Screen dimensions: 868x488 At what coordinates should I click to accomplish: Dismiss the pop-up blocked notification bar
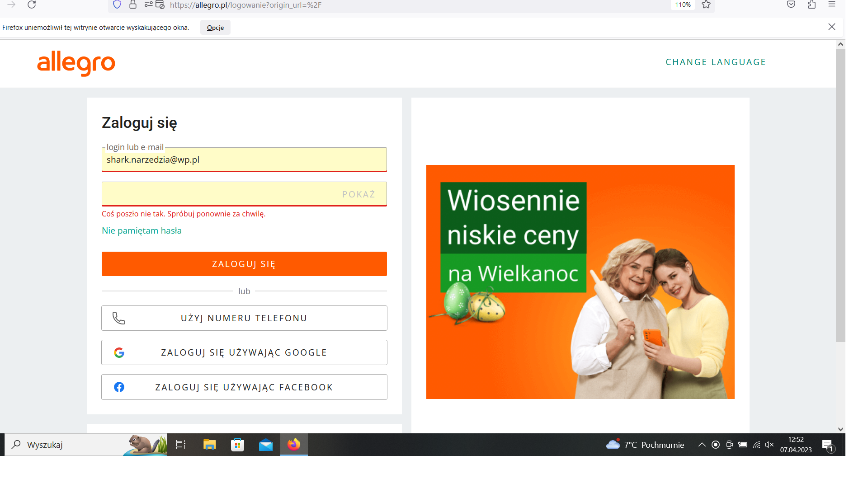pos(832,27)
